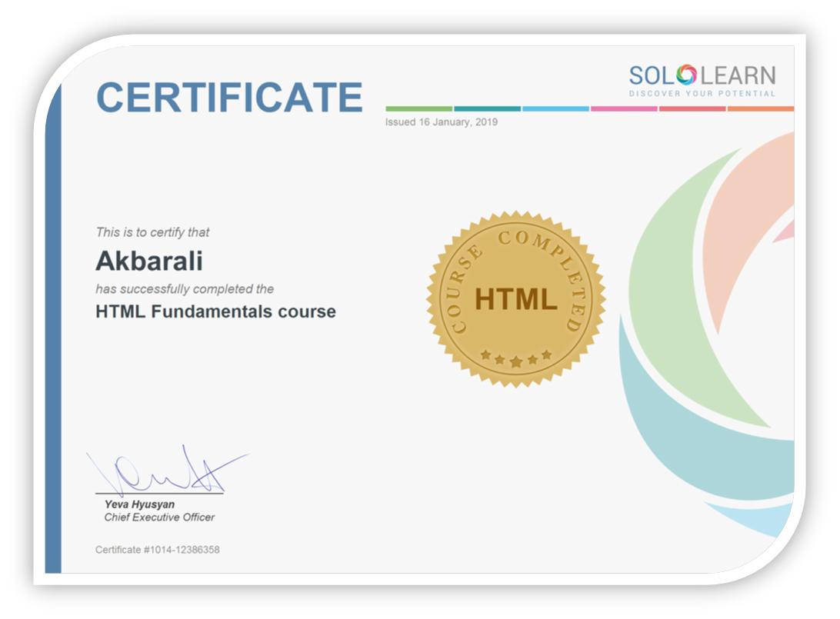Click the pink segment of the color bar
This screenshot has height=619, width=840.
(624, 108)
